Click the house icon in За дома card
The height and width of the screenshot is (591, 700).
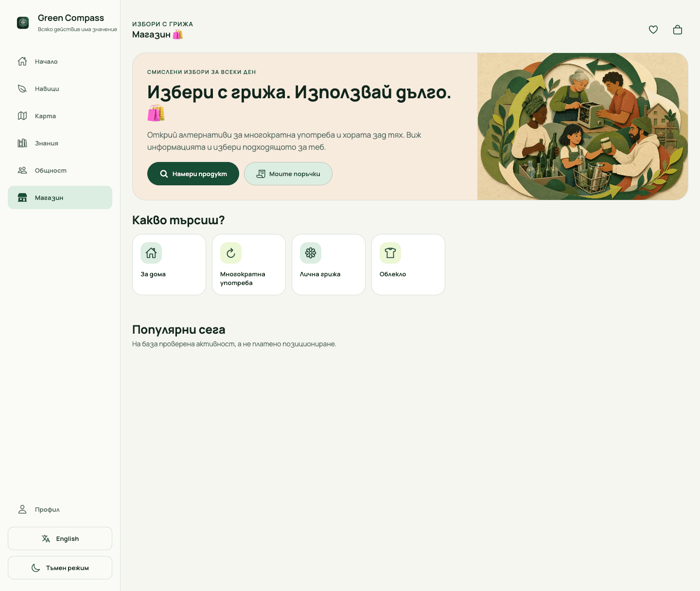pyautogui.click(x=151, y=253)
